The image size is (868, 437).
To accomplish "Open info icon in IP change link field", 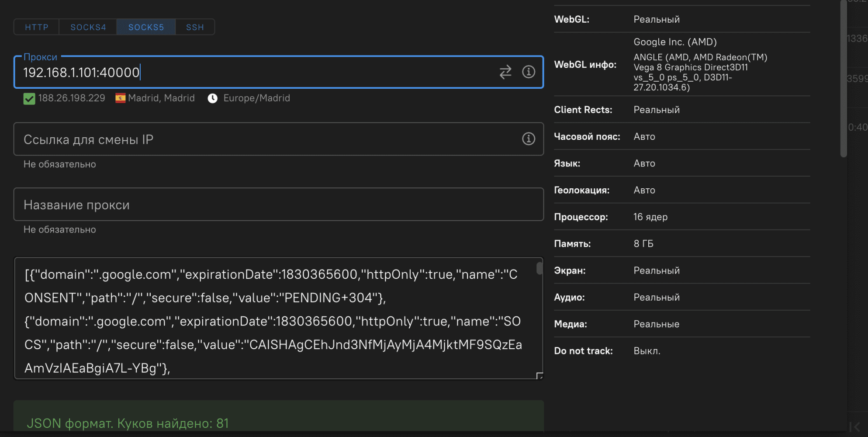I will pyautogui.click(x=529, y=139).
